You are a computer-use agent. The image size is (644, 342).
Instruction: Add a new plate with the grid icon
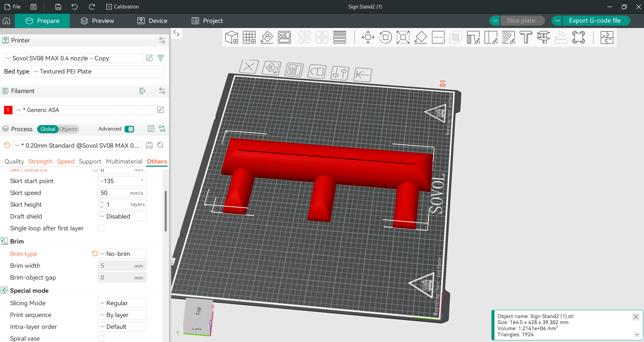click(249, 37)
